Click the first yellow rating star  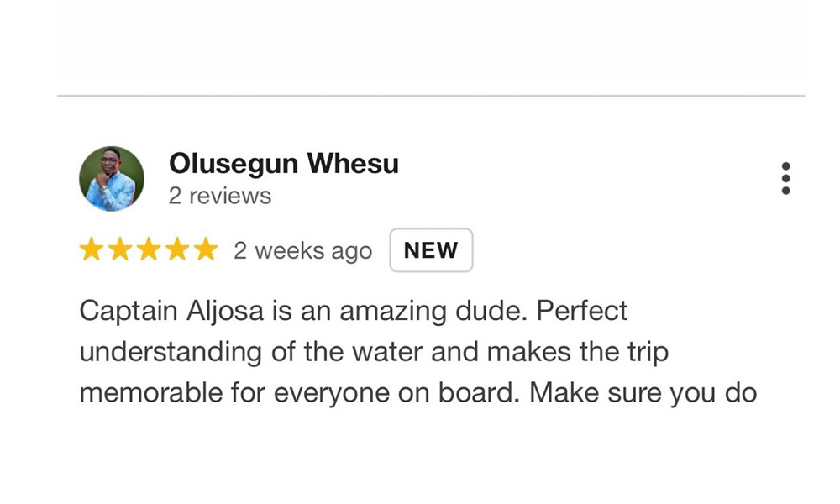pos(91,250)
